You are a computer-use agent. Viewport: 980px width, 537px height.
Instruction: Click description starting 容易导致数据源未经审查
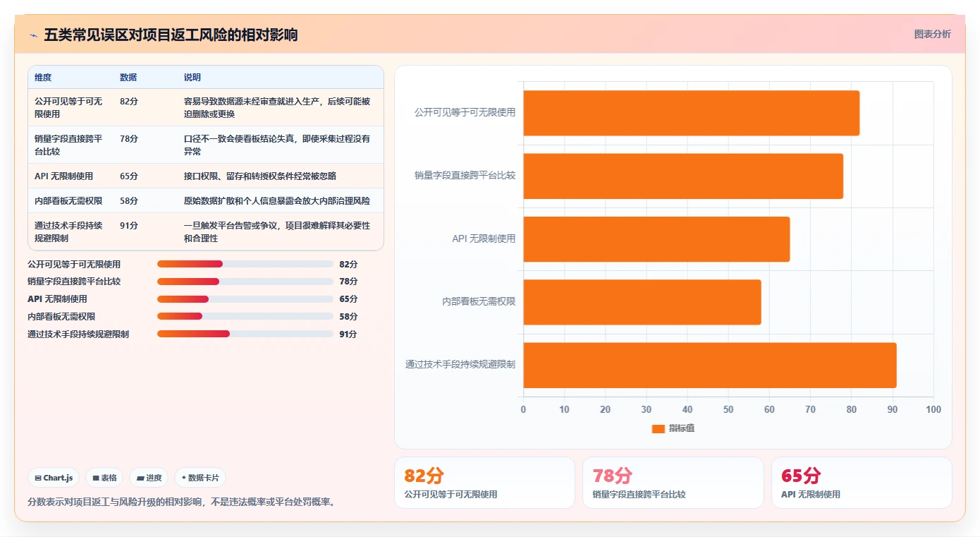(277, 107)
